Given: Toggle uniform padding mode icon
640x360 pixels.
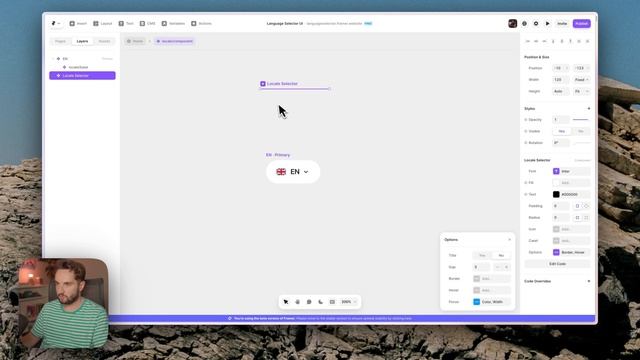Looking at the screenshot, I should [x=577, y=206].
